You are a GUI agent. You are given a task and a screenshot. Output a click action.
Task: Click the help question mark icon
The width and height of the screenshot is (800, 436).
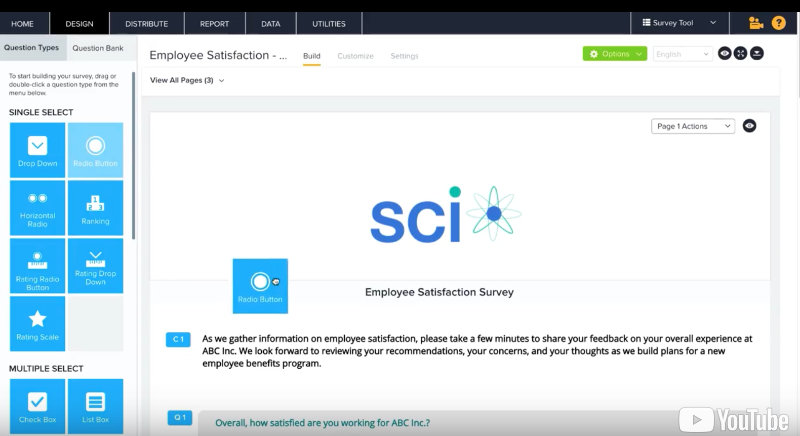pos(779,23)
